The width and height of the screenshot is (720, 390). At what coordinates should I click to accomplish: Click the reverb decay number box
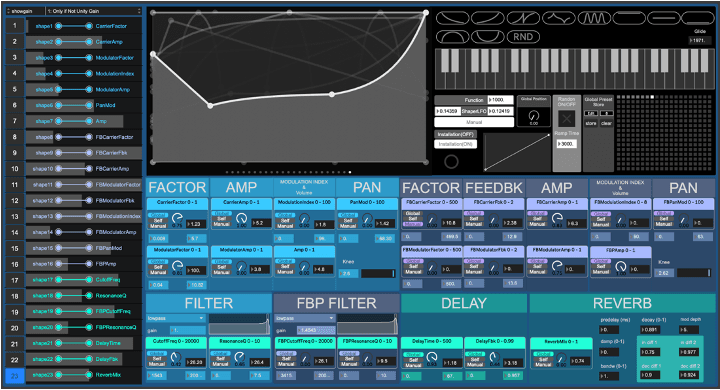651,329
